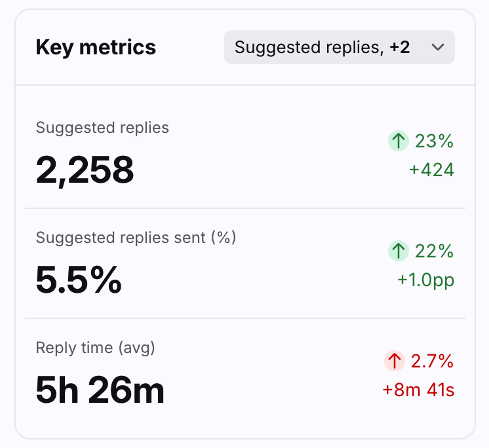Open the metrics selector dropdown
Screen dimensions: 489x448
[339, 47]
